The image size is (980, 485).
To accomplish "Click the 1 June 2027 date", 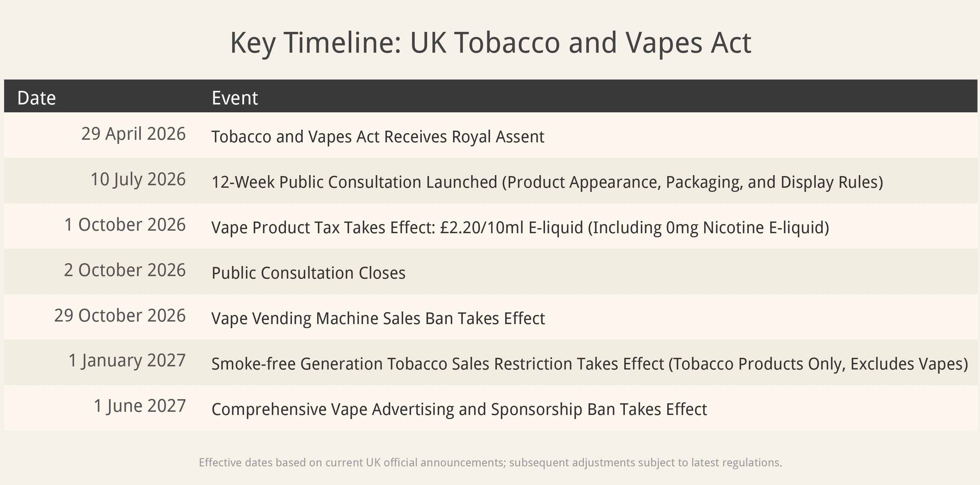I will coord(140,406).
